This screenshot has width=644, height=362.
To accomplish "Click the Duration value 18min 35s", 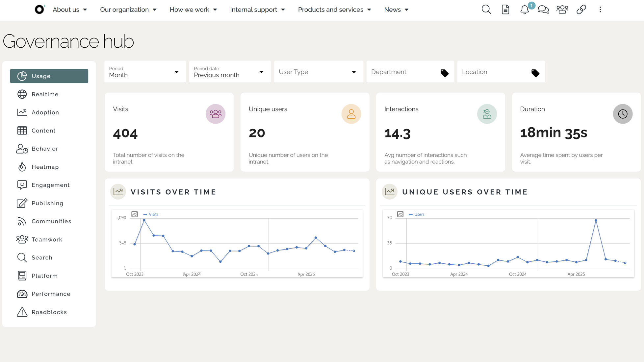I will [554, 133].
